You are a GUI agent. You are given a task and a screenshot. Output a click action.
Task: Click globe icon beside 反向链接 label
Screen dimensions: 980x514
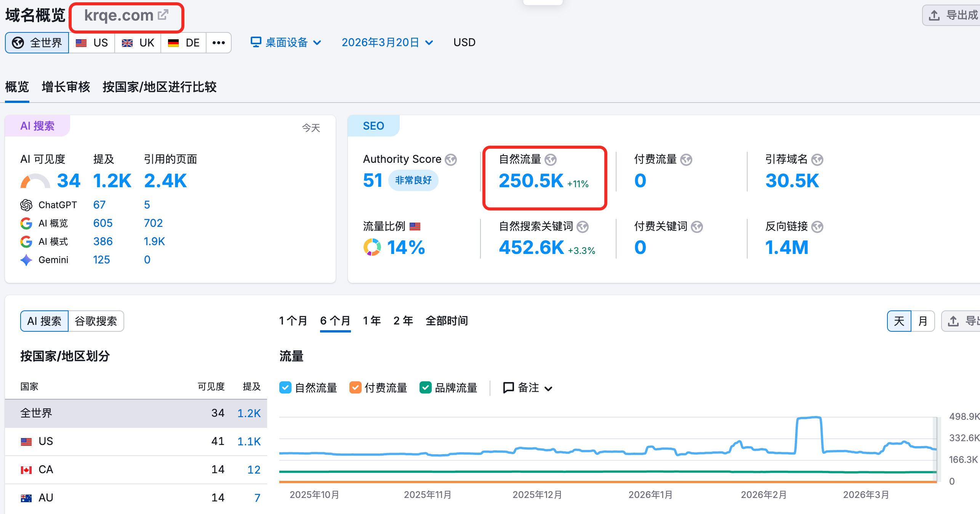click(817, 227)
